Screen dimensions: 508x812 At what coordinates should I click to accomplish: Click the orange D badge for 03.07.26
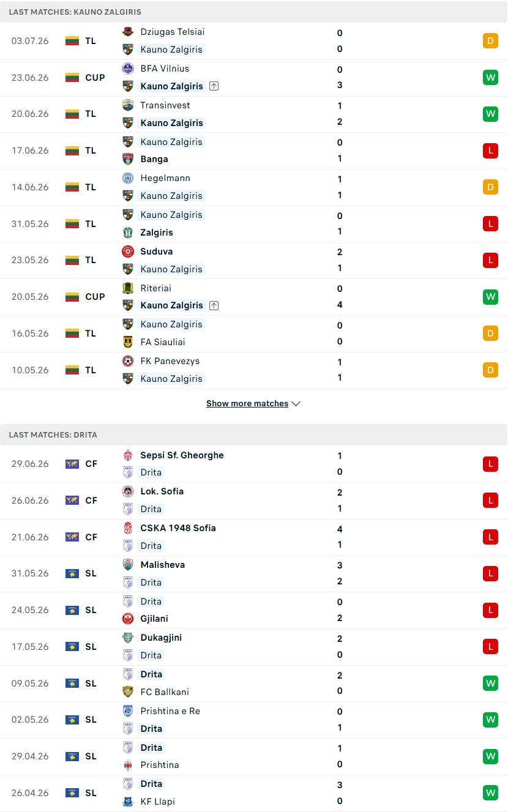(490, 41)
